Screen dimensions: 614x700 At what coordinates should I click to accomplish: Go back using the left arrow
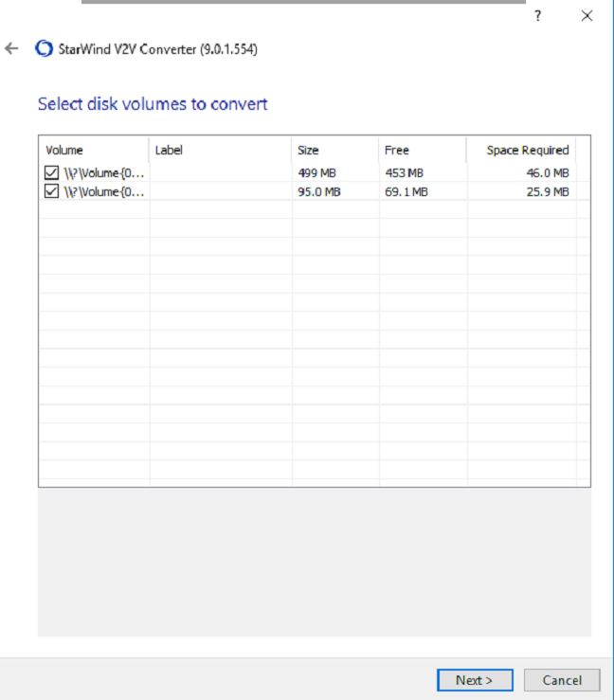11,48
